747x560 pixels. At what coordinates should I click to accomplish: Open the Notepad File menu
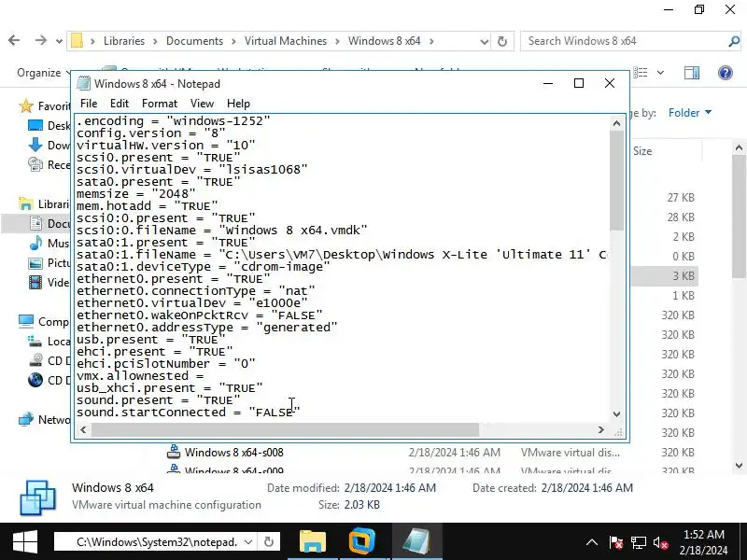coord(89,104)
